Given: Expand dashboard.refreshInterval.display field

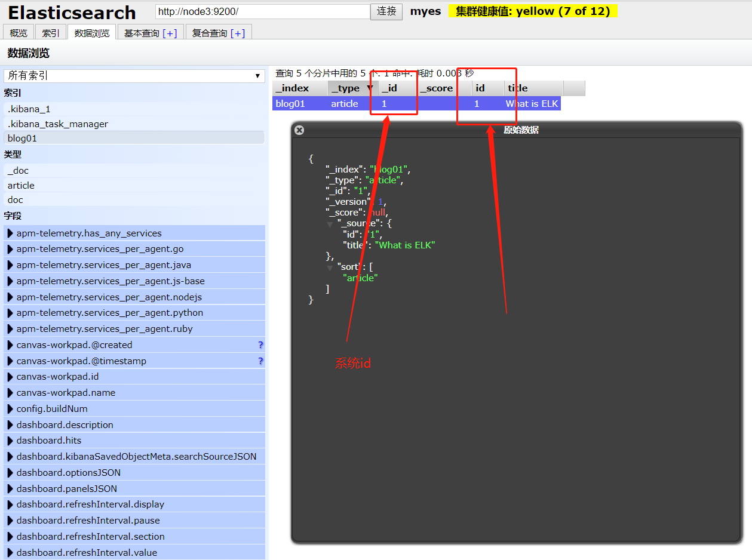Looking at the screenshot, I should 134,504.
